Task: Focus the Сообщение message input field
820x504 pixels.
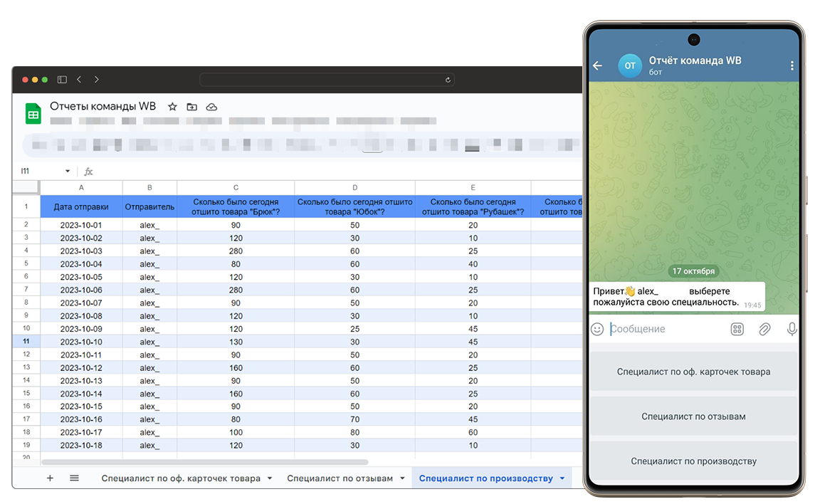Action: (667, 329)
